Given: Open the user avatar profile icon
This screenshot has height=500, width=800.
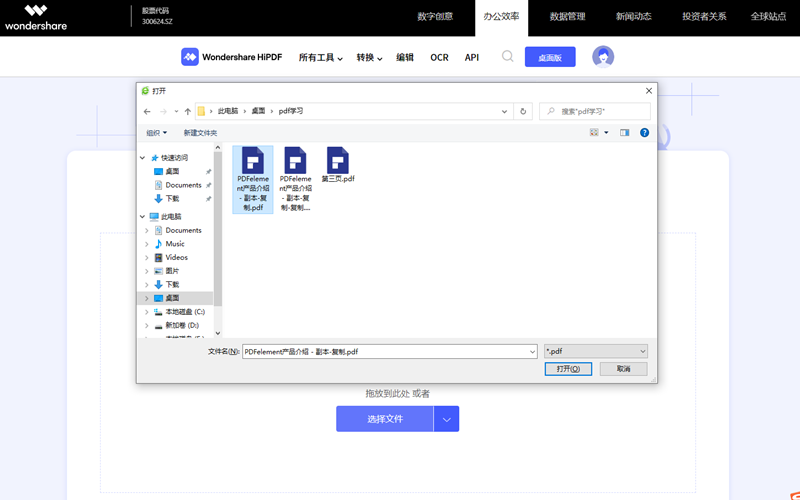Looking at the screenshot, I should pos(602,57).
